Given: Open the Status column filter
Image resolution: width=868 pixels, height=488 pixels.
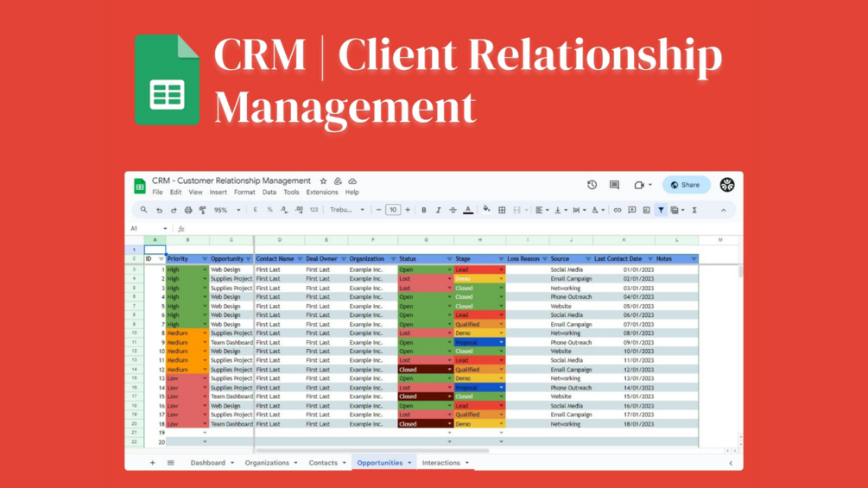Looking at the screenshot, I should [x=449, y=259].
